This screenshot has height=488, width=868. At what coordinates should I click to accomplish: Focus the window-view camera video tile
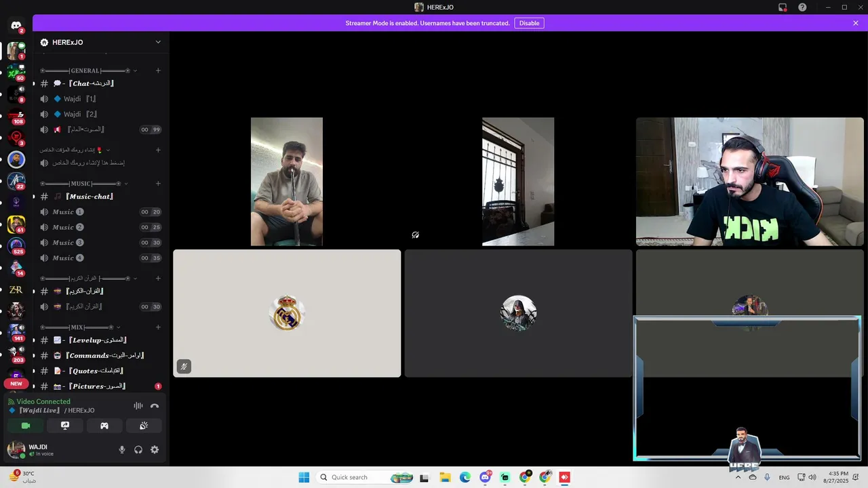[518, 182]
